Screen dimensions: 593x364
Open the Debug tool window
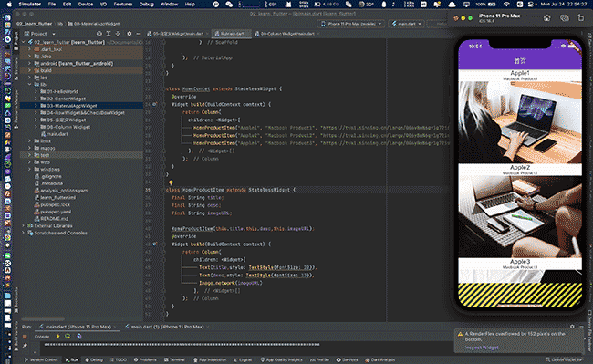94,359
